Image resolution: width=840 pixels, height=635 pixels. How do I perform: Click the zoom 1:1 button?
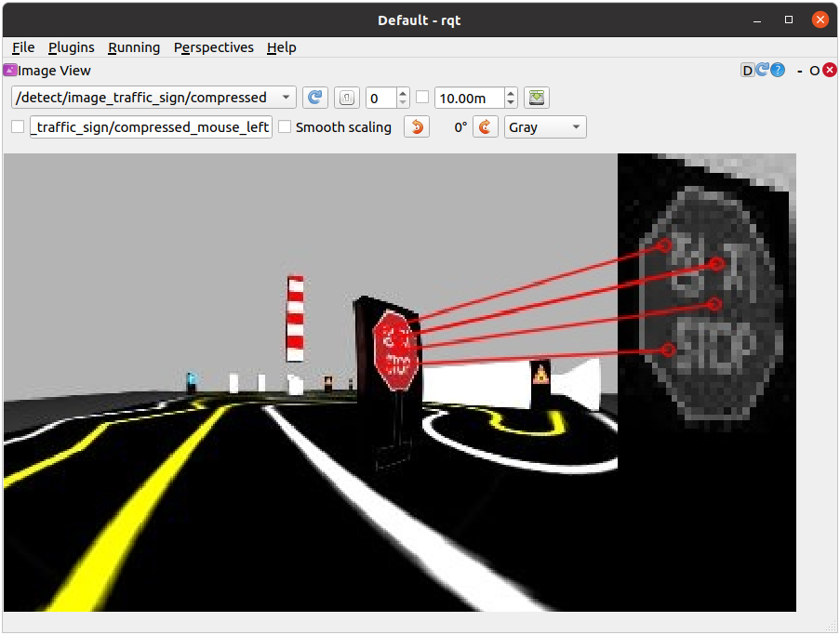pos(346,98)
